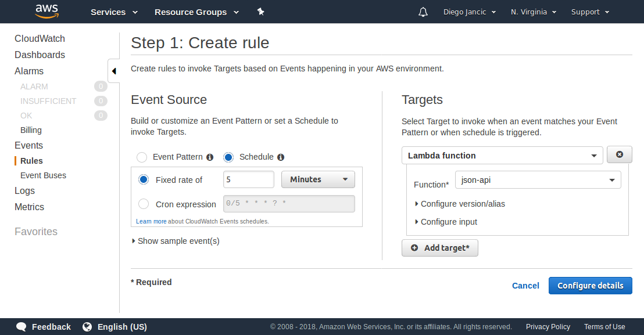Collapse the sidebar with the arrow handle
Screen dimensions: 644x335
(114, 71)
